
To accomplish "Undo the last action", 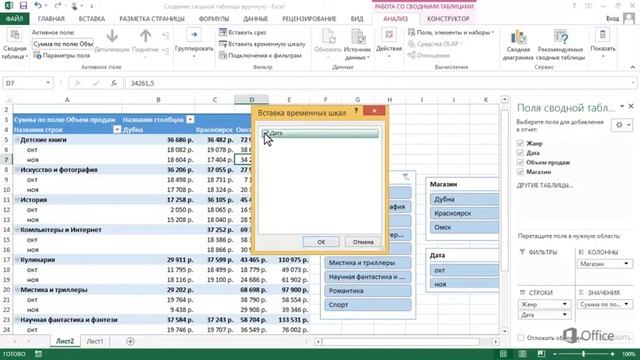I will [38, 6].
